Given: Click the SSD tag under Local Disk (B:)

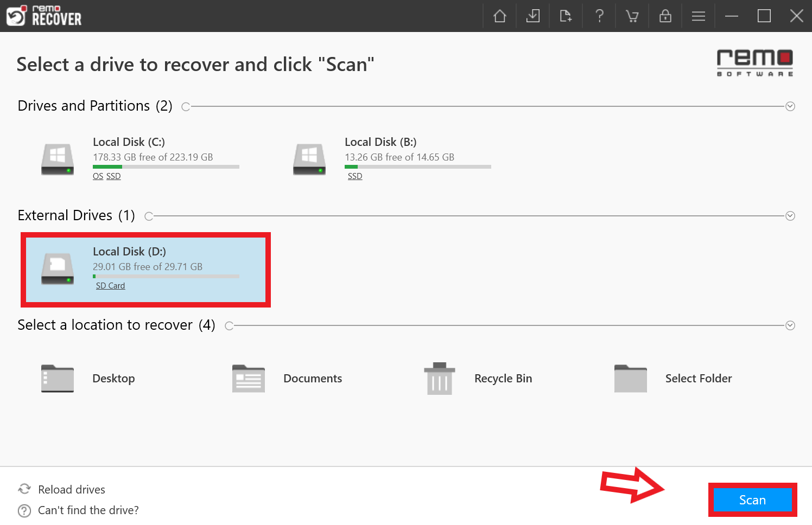Looking at the screenshot, I should 355,176.
